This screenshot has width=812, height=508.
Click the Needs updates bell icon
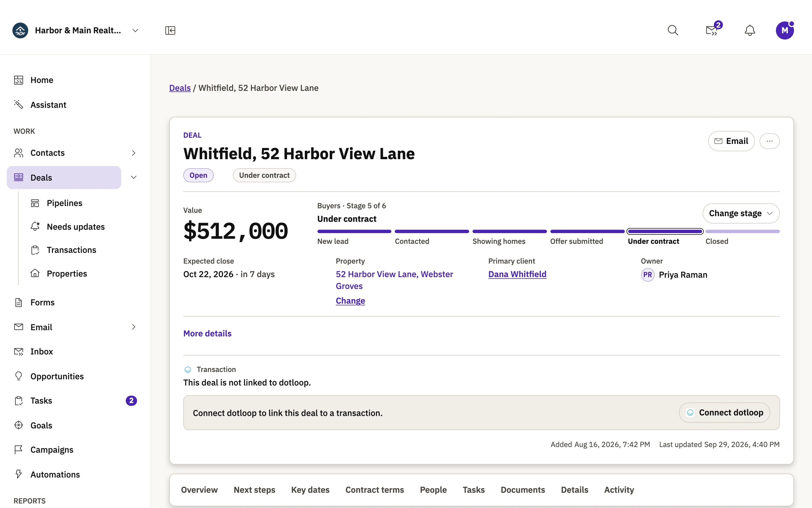click(35, 226)
